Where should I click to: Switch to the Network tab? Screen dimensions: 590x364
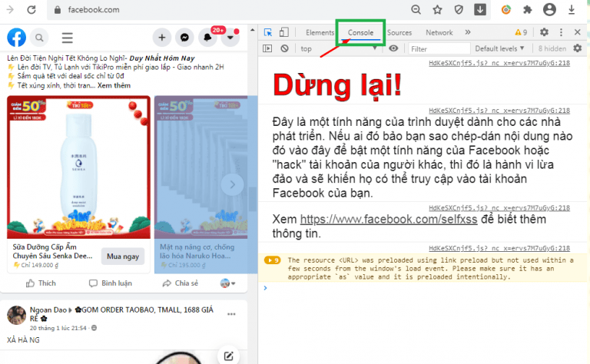(x=439, y=33)
